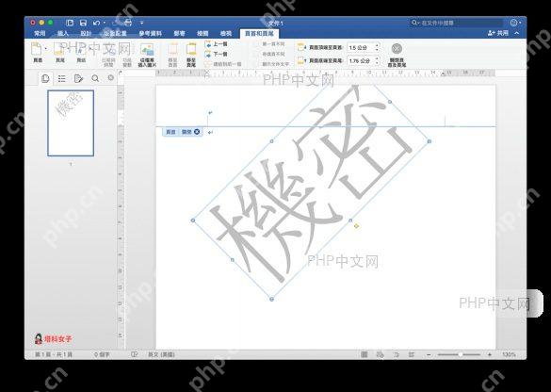Click the 共用 share button
Screen dimensions: 551x392
click(498, 33)
